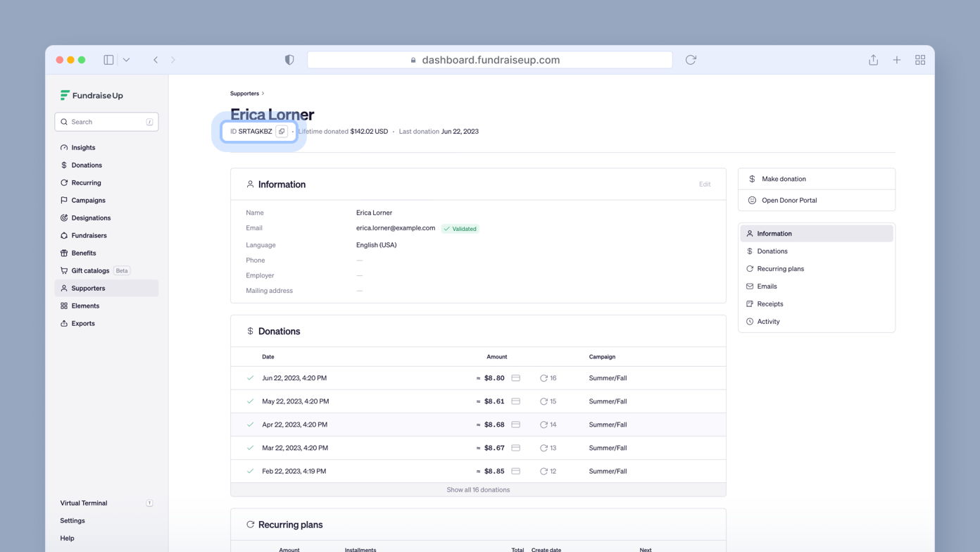Screen dimensions: 980x552
Task: Click the card icon next to $8.85
Action: [x=515, y=471]
